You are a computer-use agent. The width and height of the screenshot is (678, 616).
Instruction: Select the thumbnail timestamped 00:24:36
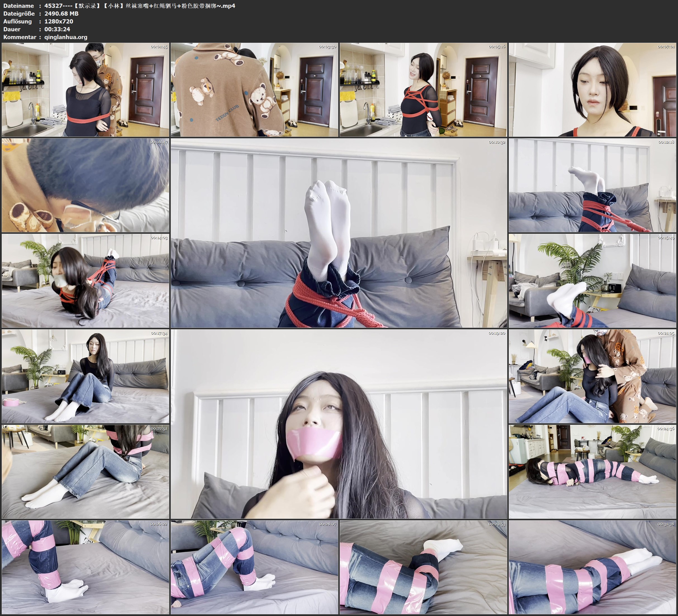(x=592, y=472)
